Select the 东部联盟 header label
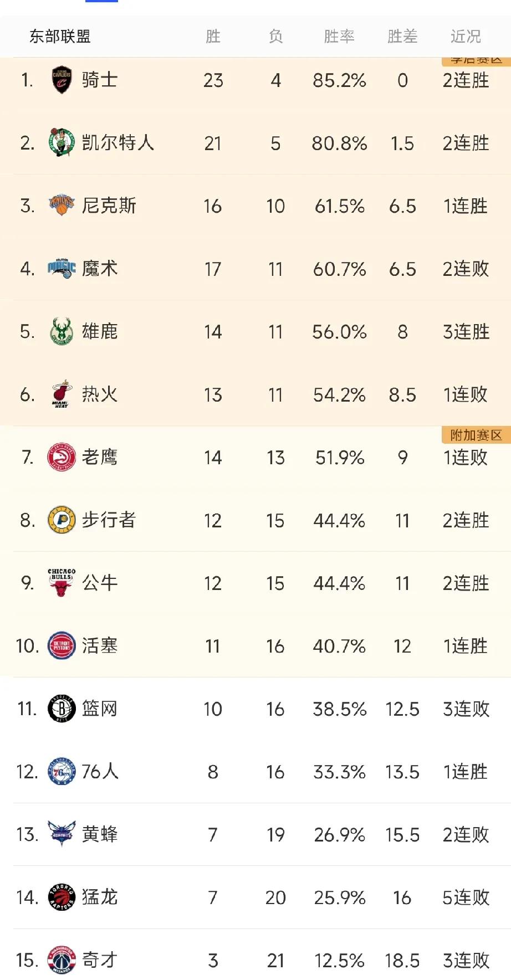Screen dimensions: 511x980 point(60,37)
